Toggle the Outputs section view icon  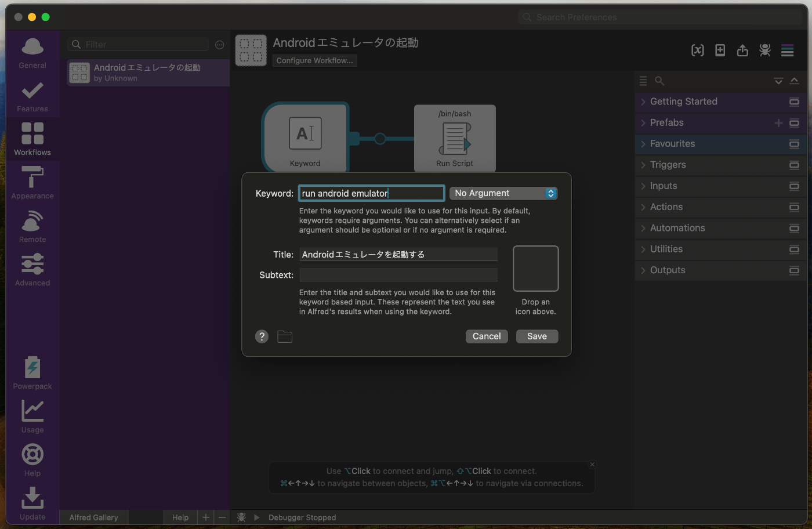(794, 270)
